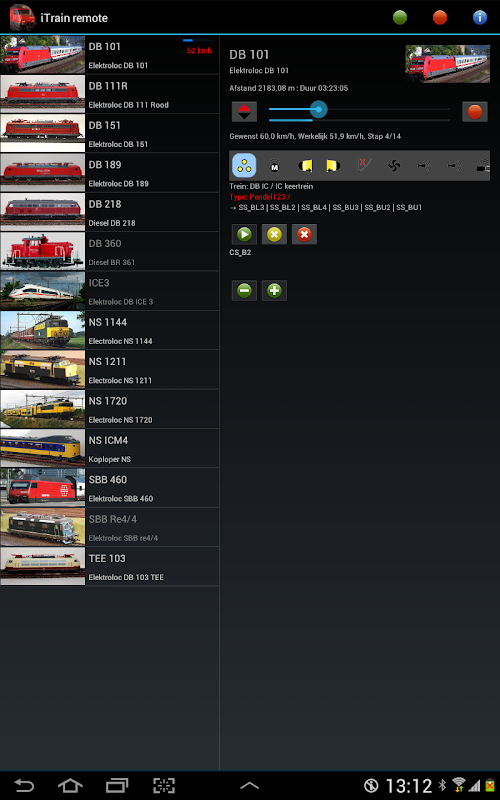Select DB 101 in the locomotive list
Screen dimensions: 500x800
110,55
